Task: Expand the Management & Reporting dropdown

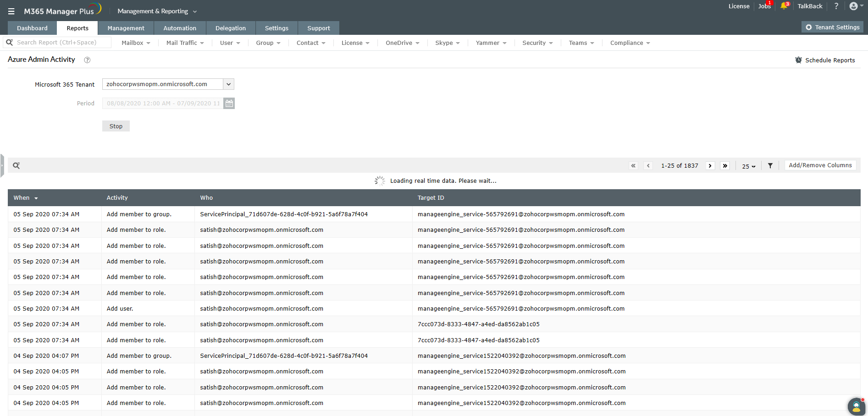Action: 157,11
